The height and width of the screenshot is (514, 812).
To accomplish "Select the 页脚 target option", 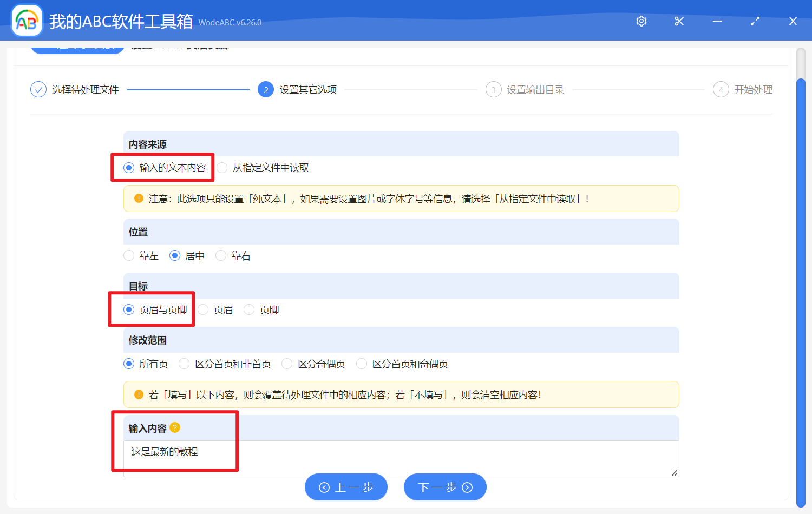I will coord(248,309).
